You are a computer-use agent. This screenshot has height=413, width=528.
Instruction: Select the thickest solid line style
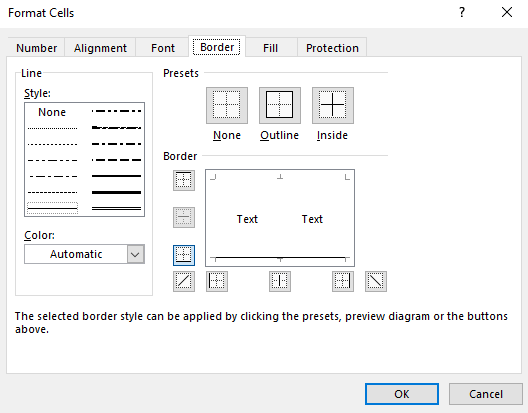coord(117,192)
